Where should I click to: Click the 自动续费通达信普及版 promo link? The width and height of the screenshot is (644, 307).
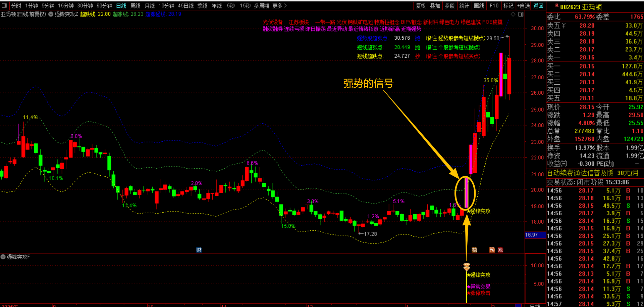click(x=580, y=173)
